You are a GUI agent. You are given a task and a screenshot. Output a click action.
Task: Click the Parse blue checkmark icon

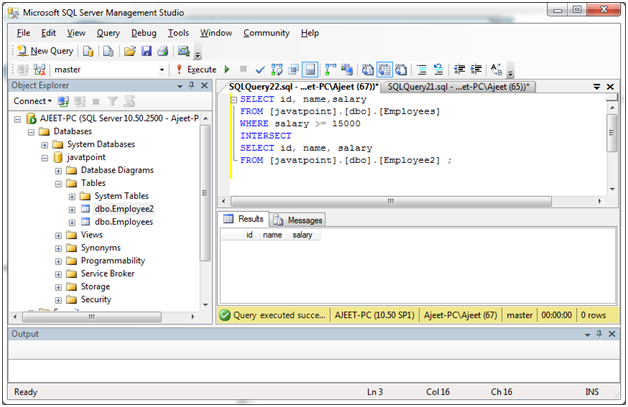(260, 70)
